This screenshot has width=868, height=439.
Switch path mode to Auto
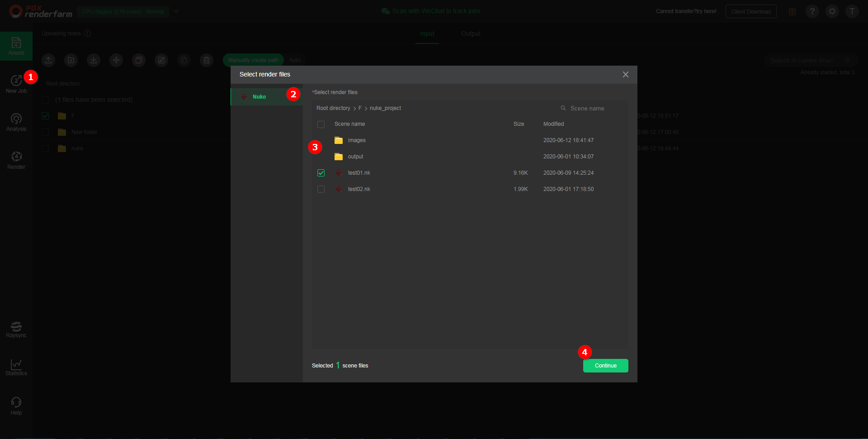point(295,60)
